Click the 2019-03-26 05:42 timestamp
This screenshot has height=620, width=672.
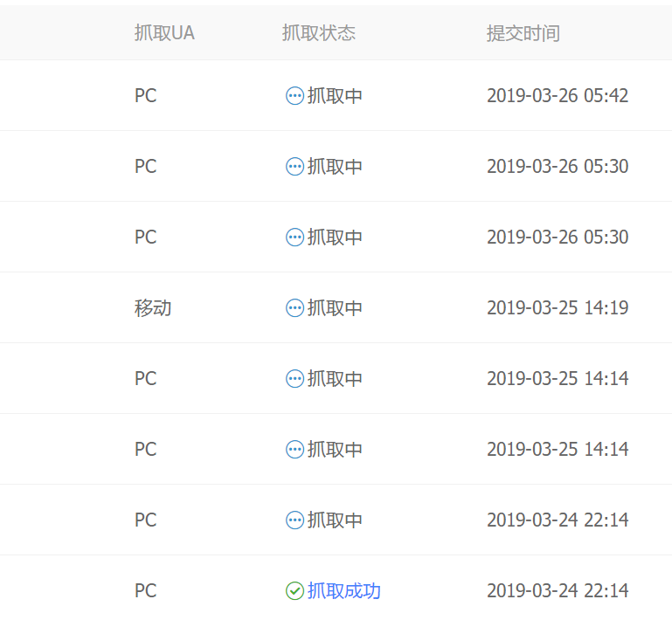(x=558, y=96)
